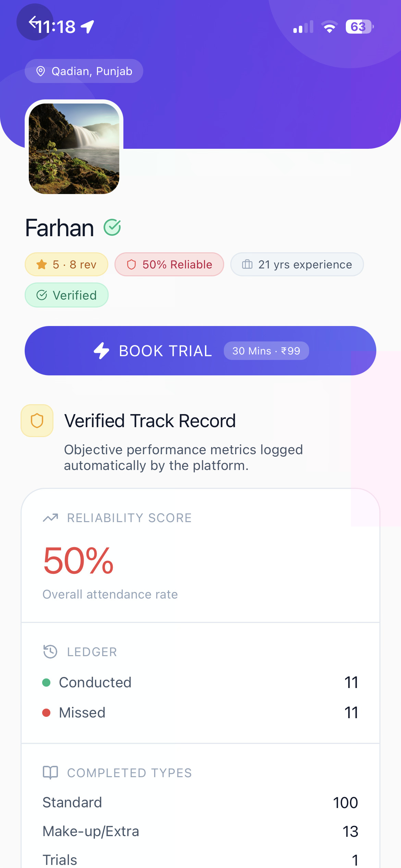Tap the green Verified badge
Screen dimensions: 401x868
(x=66, y=295)
